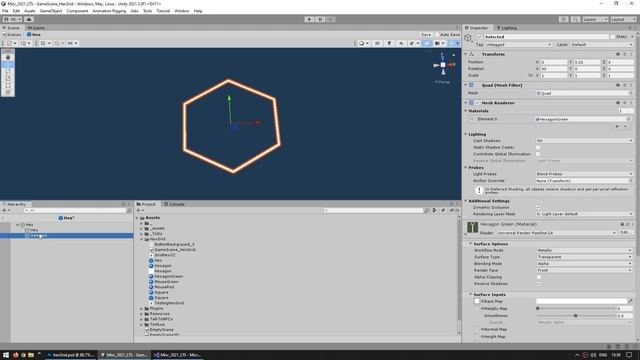Image resolution: width=640 pixels, height=360 pixels.
Task: Toggle Contribute Global Illumination checkbox
Action: pyautogui.click(x=538, y=154)
